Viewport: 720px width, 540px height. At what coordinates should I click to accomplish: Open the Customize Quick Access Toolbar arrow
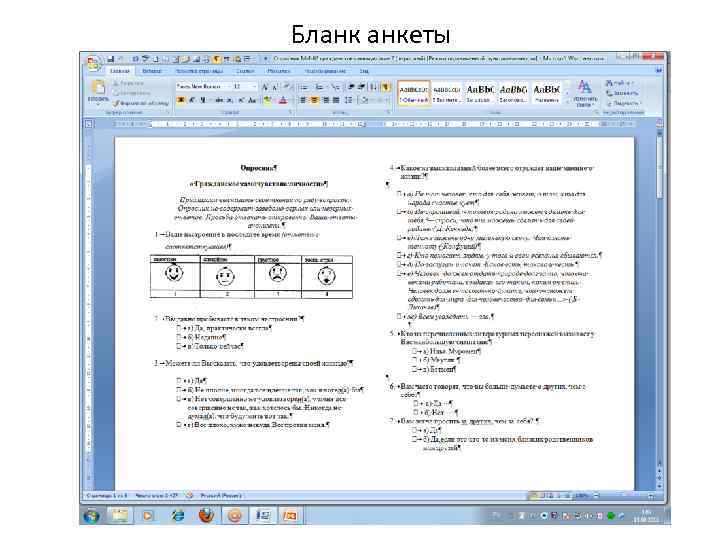click(265, 59)
